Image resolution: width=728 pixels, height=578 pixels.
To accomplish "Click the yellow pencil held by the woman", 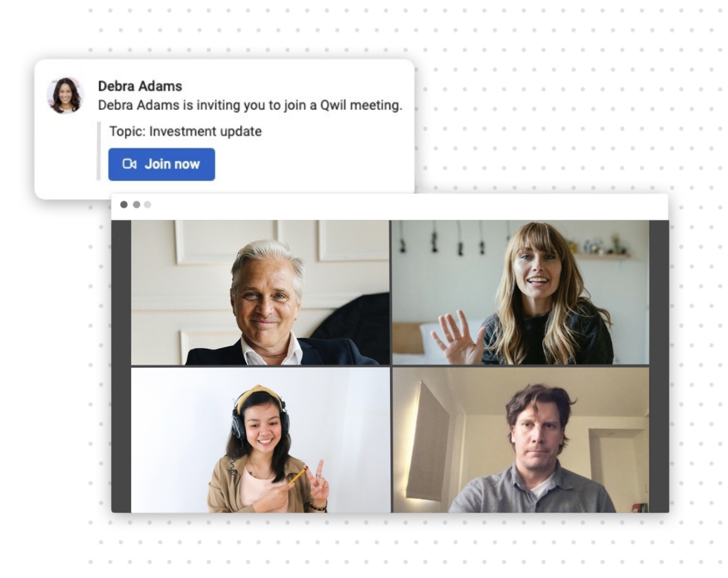I will point(297,475).
